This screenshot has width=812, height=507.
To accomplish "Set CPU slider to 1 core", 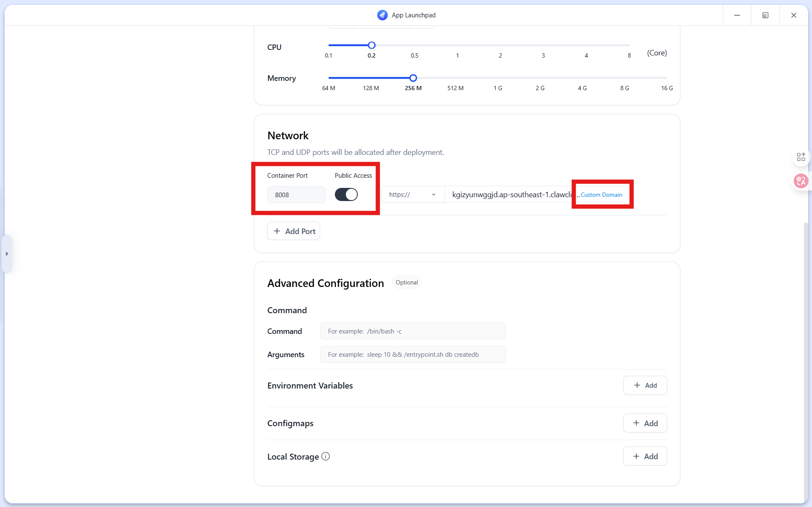I will [x=457, y=45].
